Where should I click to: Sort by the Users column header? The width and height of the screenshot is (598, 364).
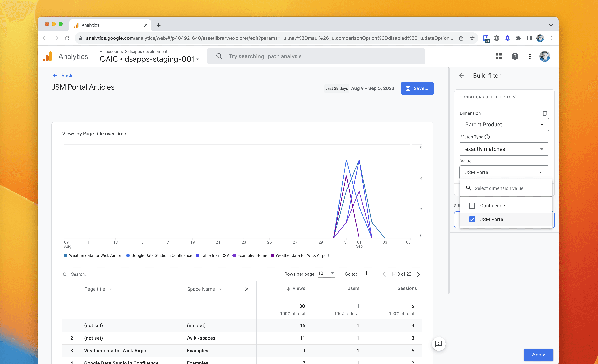[x=353, y=288]
